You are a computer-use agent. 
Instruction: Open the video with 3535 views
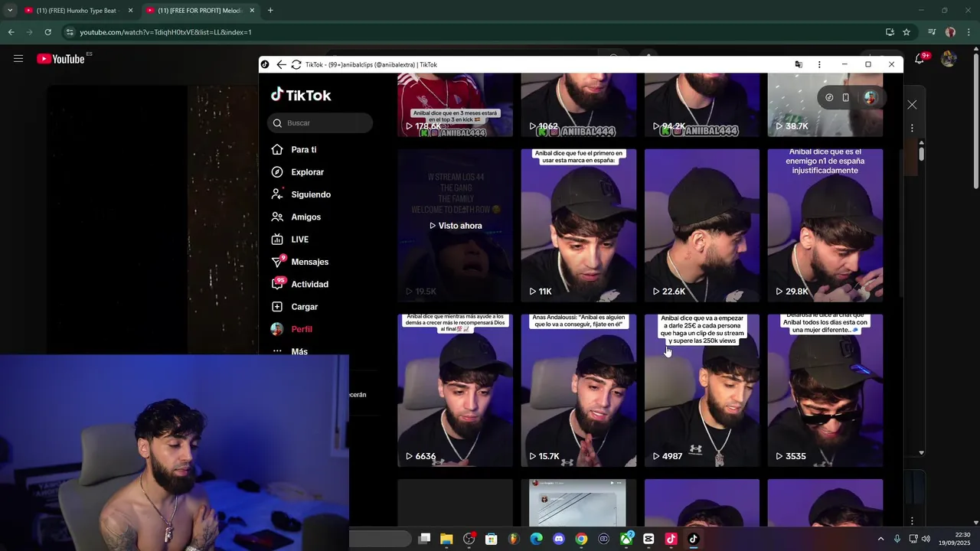825,390
